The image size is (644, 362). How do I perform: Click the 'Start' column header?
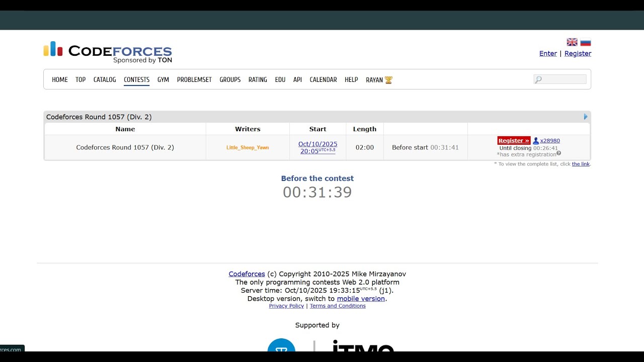318,129
